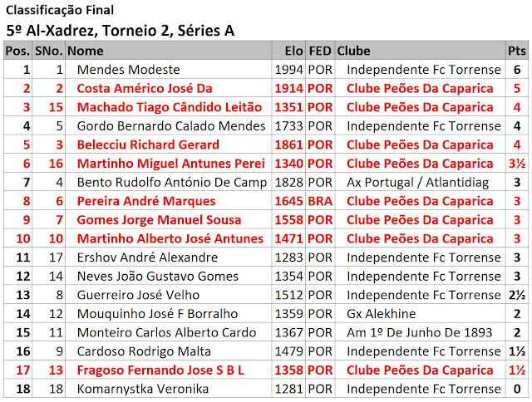Select Belecciu Richard Gerard entry
Screen dimensions: 532x402
tap(148, 145)
